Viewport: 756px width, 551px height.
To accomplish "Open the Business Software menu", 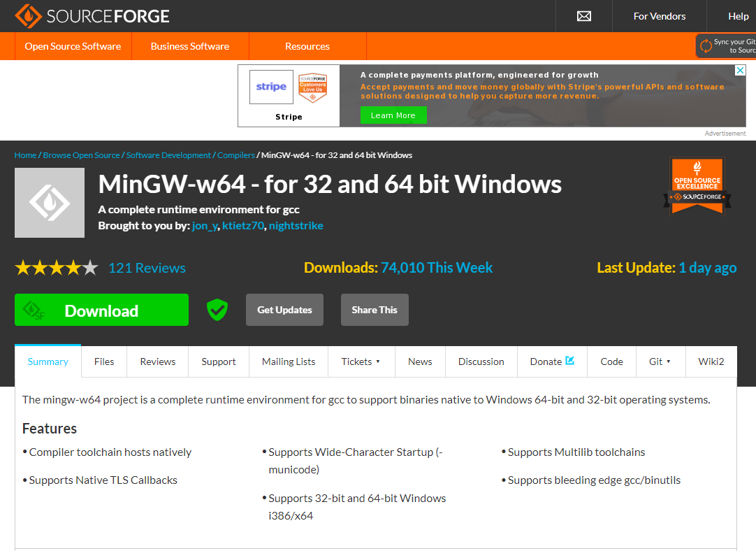I will (190, 46).
